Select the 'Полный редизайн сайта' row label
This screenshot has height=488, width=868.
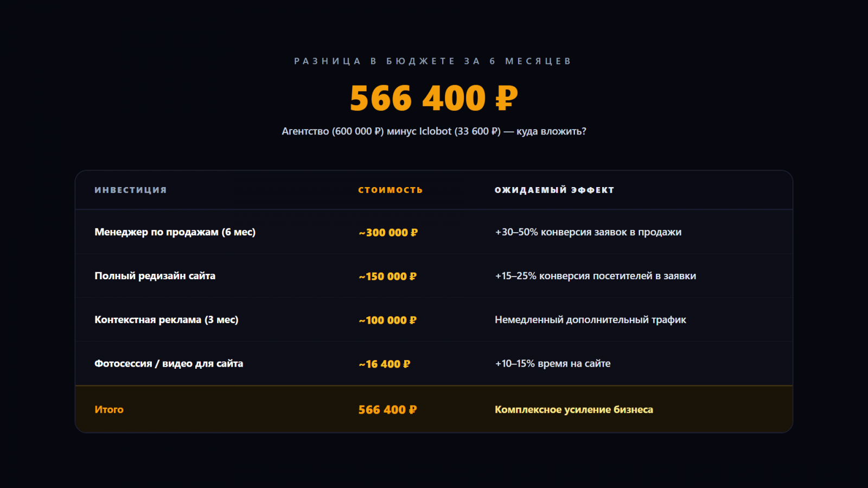[155, 276]
